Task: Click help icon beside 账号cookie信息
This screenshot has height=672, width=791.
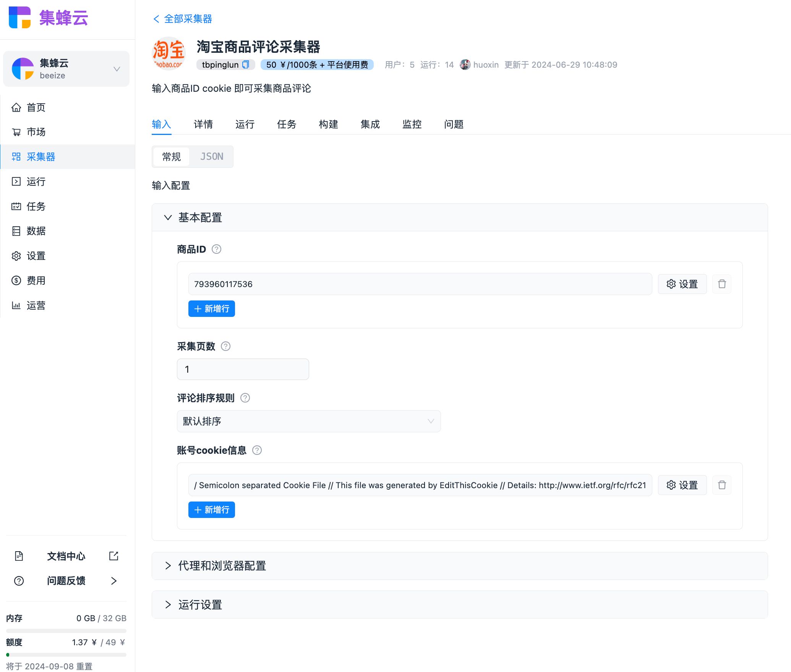Action: point(257,450)
